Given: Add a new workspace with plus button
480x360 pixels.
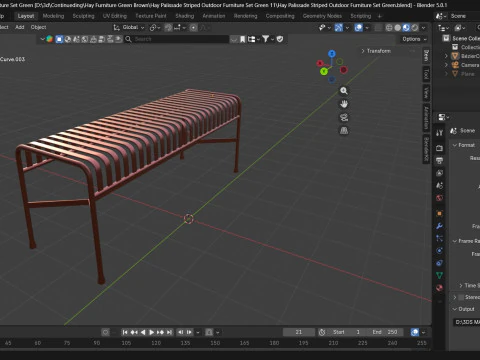Looking at the screenshot, I should (x=379, y=16).
